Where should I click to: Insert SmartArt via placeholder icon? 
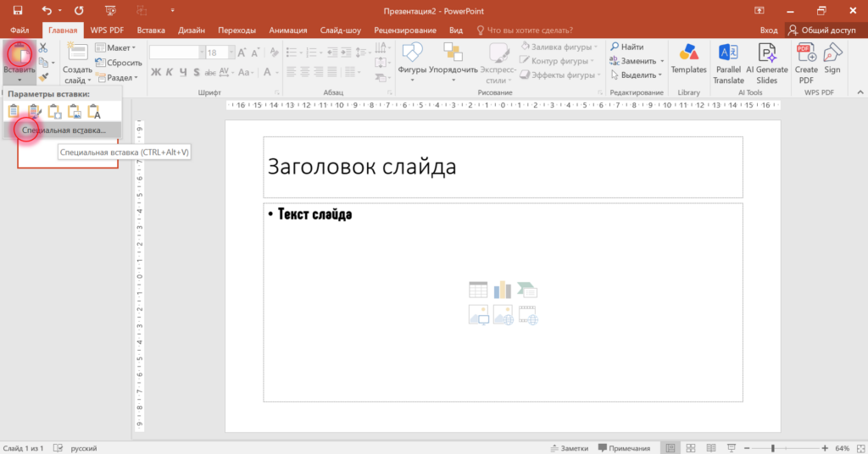click(x=527, y=290)
